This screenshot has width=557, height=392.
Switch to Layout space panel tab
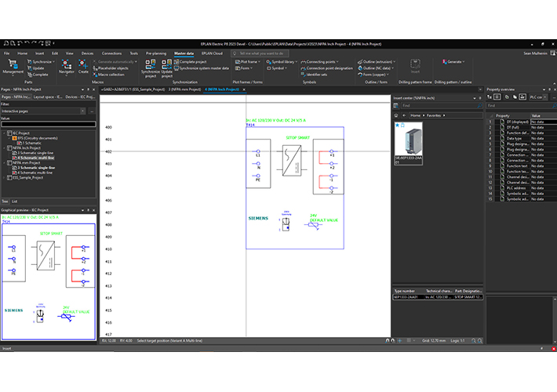[x=48, y=97]
